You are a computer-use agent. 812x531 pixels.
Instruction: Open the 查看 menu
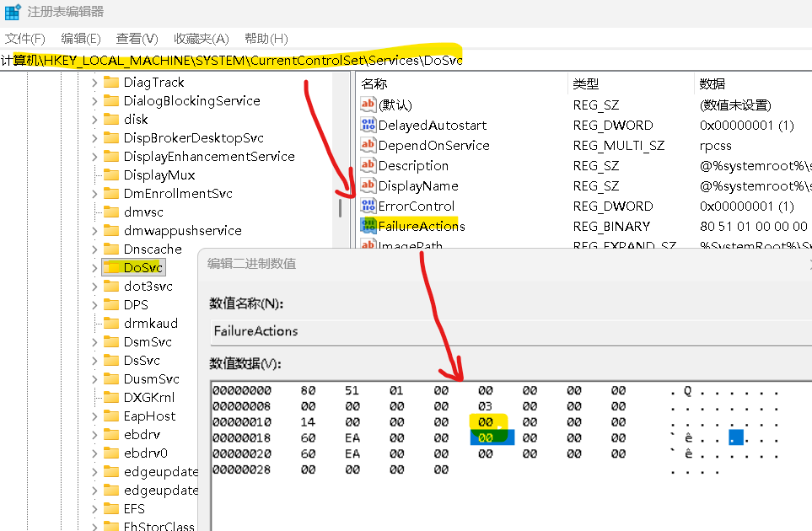coord(135,38)
